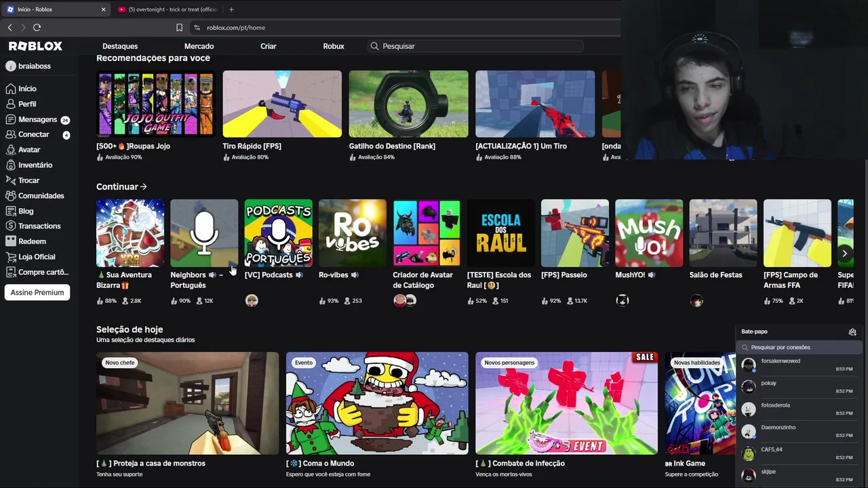Screen dimensions: 868x488
Task: Open a new browser tab with plus
Action: click(231, 9)
